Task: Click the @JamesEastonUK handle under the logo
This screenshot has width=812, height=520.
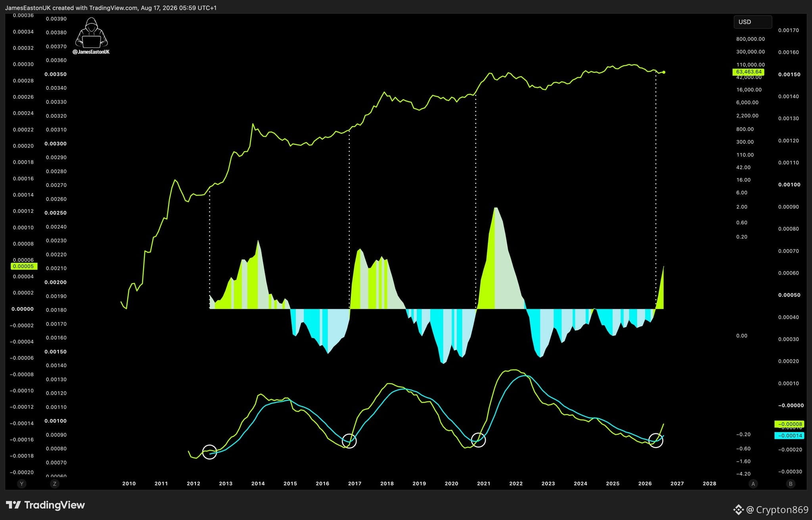Action: (x=91, y=52)
